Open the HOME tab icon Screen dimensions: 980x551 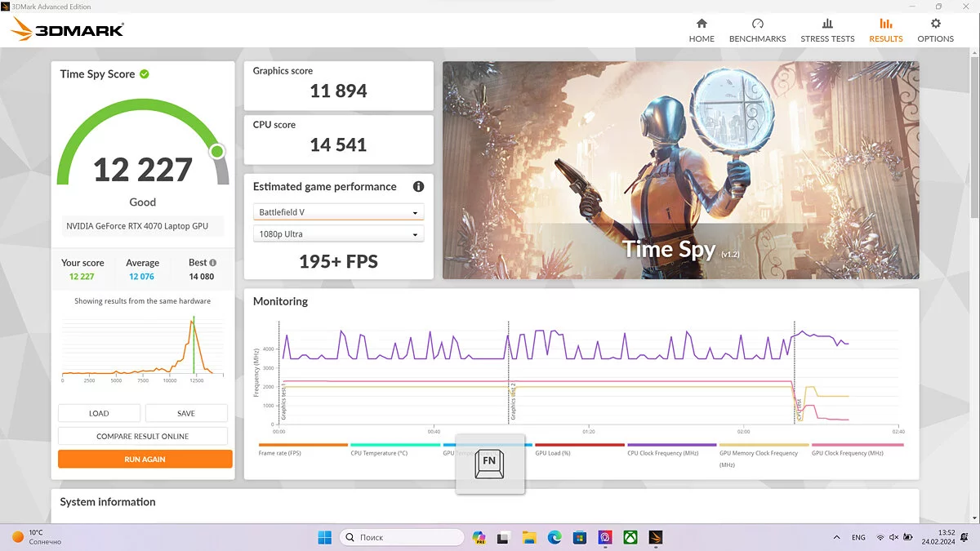(701, 24)
